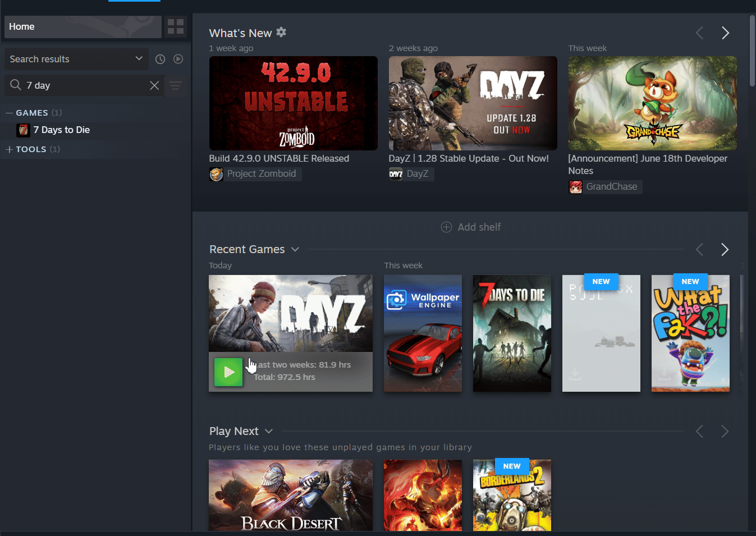Screen dimensions: 756x536
Task: Read DayZ 1.28 Stable Update news title
Action: 469,158
